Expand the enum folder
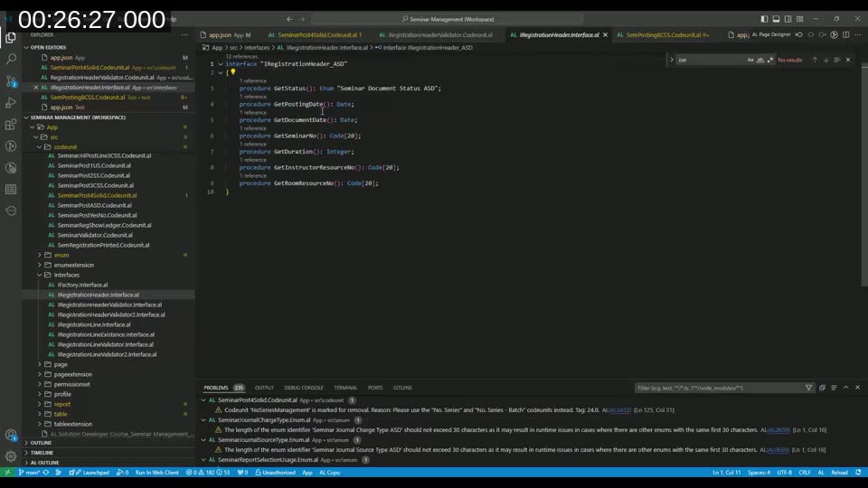The height and width of the screenshot is (488, 868). tap(39, 255)
